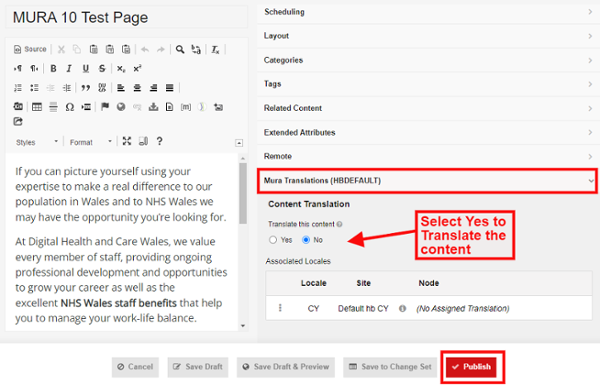The image size is (600, 385).
Task: Set left-to-right text direction
Action: pos(18,69)
